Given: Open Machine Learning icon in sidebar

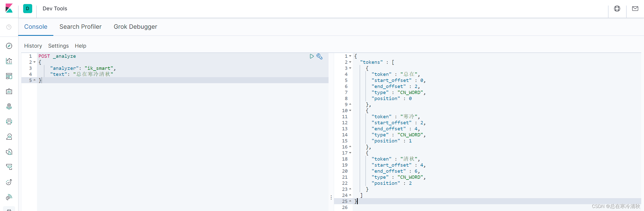Looking at the screenshot, I should point(9,122).
